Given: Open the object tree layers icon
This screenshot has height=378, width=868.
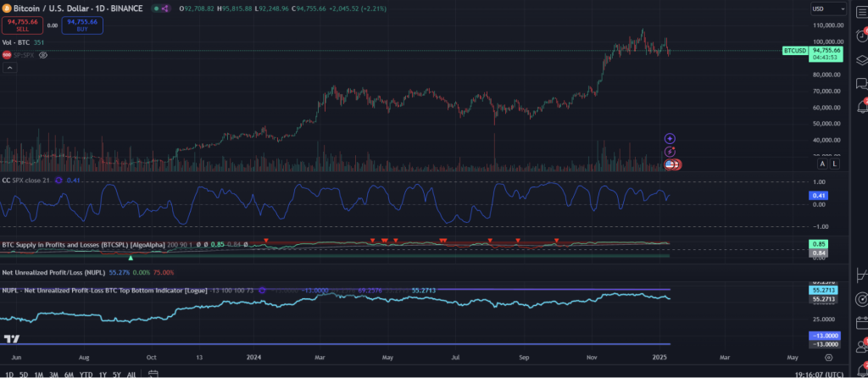Looking at the screenshot, I should click(861, 59).
